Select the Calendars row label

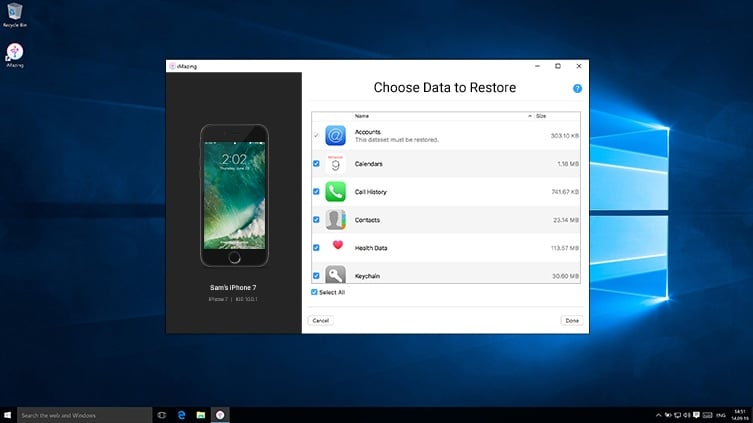tap(368, 164)
